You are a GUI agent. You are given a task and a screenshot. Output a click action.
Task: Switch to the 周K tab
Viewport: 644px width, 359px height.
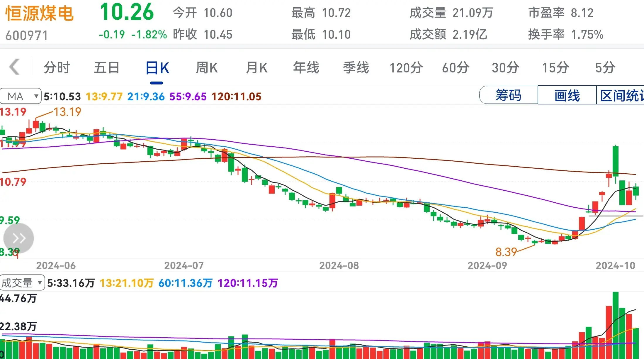(x=207, y=68)
